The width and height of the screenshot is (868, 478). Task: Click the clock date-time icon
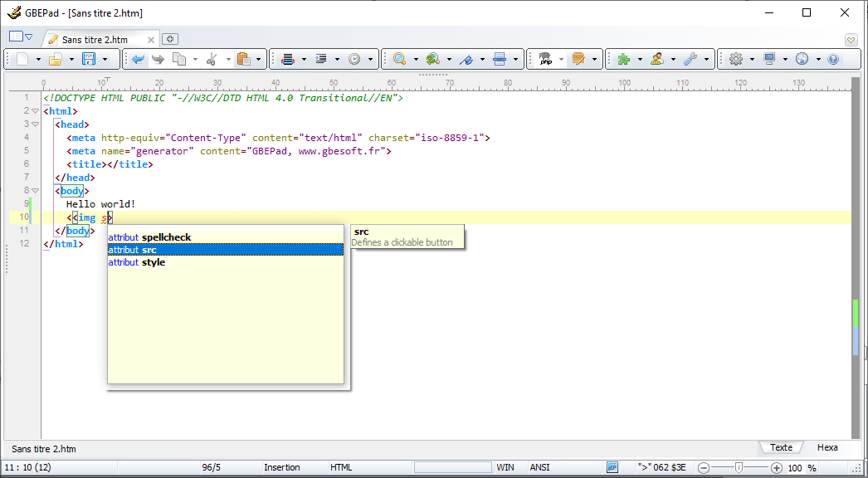pyautogui.click(x=354, y=59)
